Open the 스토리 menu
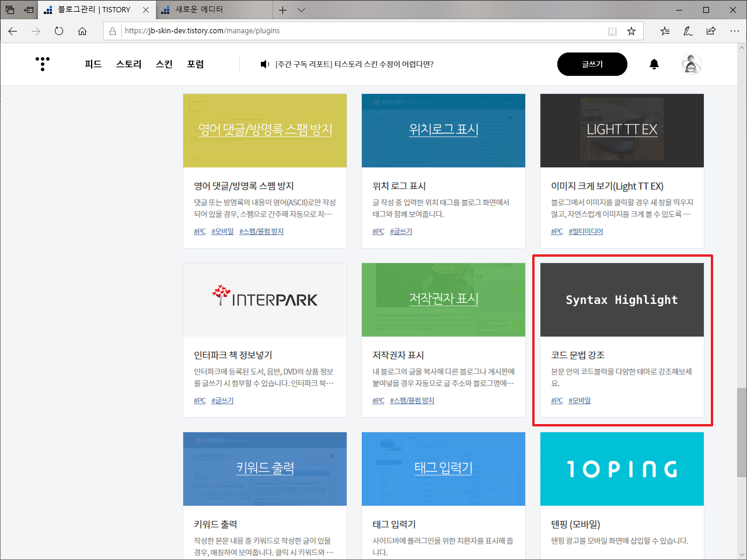 [x=129, y=64]
